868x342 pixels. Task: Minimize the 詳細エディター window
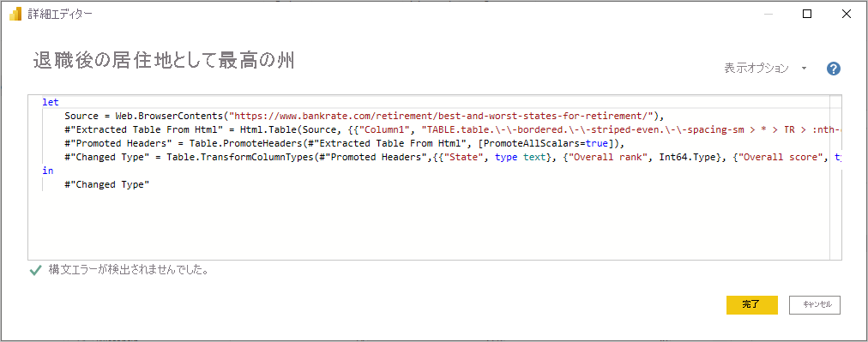769,15
